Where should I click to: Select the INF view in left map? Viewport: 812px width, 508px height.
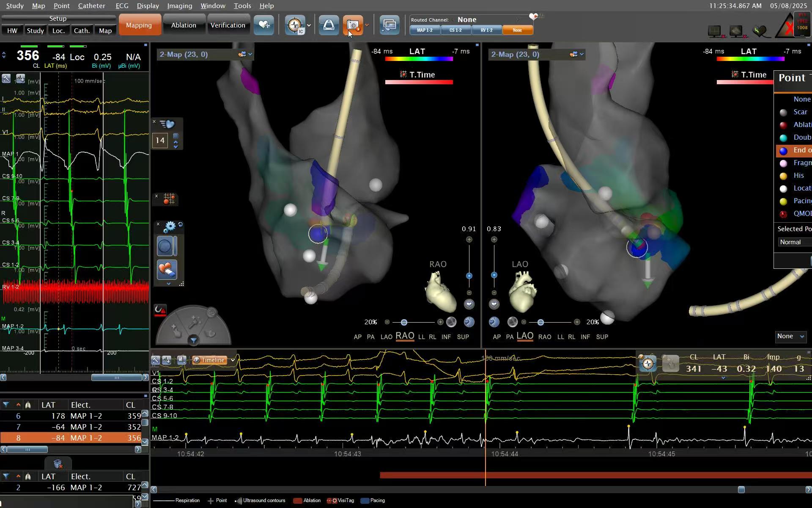click(446, 337)
